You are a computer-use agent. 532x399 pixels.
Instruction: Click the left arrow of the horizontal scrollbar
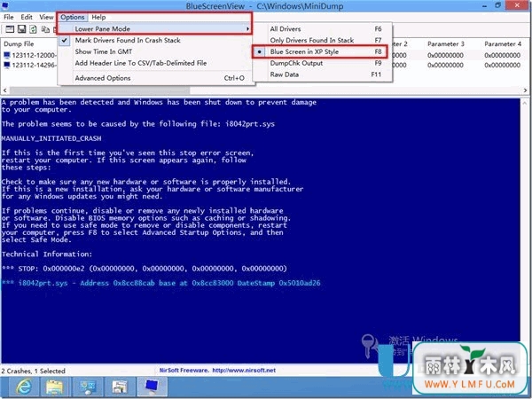pos(4,90)
